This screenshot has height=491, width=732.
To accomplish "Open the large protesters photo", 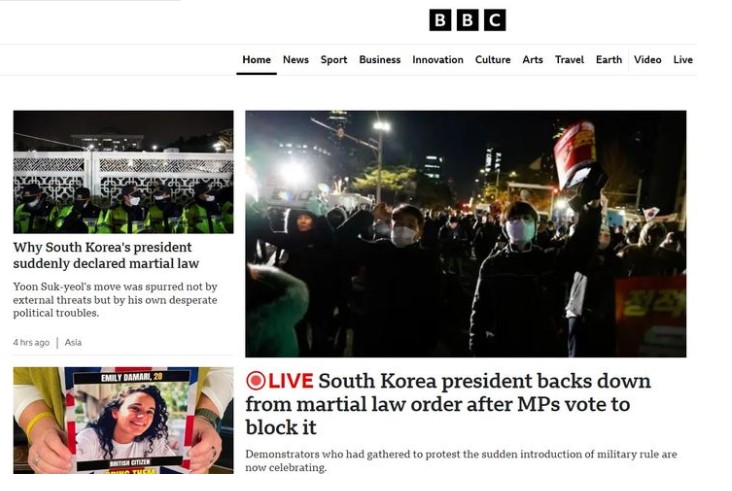I will click(x=466, y=234).
